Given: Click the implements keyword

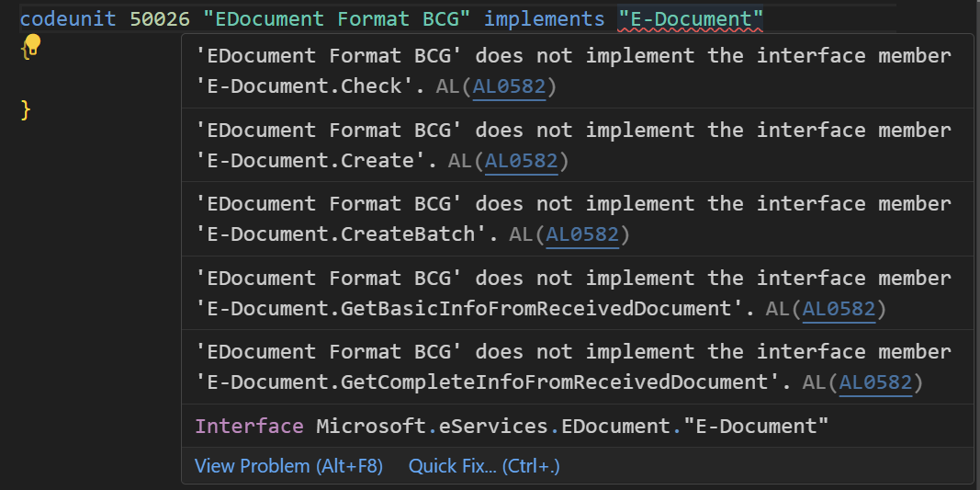Looking at the screenshot, I should point(545,19).
